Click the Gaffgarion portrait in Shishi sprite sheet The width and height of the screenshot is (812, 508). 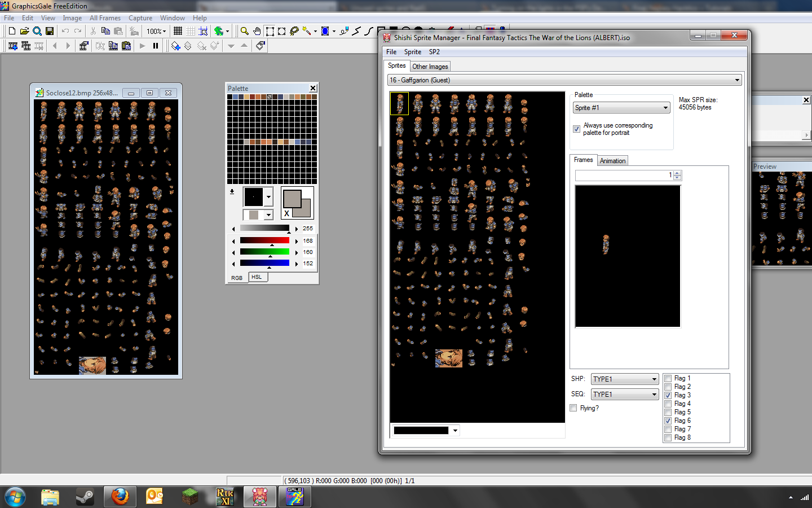(x=449, y=358)
